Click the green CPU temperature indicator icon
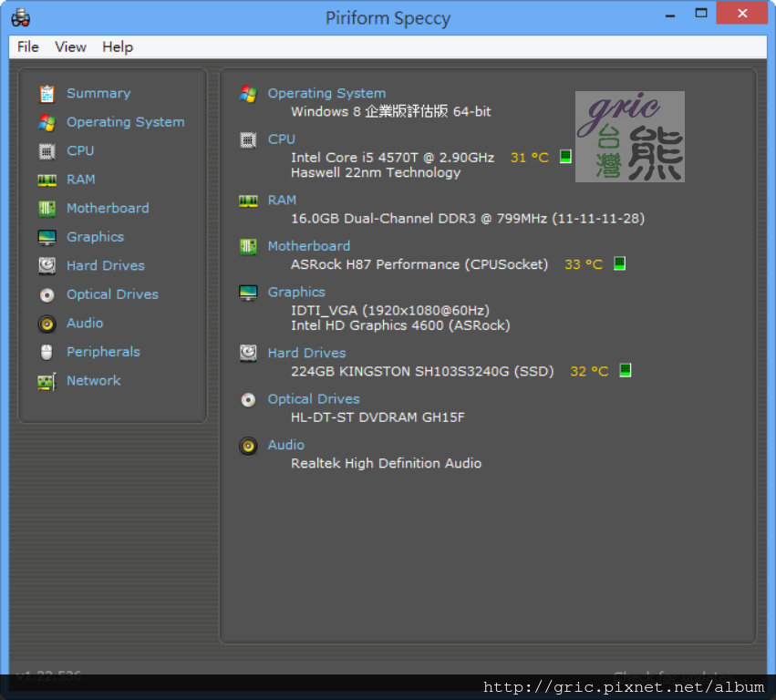The width and height of the screenshot is (776, 700). coord(565,157)
